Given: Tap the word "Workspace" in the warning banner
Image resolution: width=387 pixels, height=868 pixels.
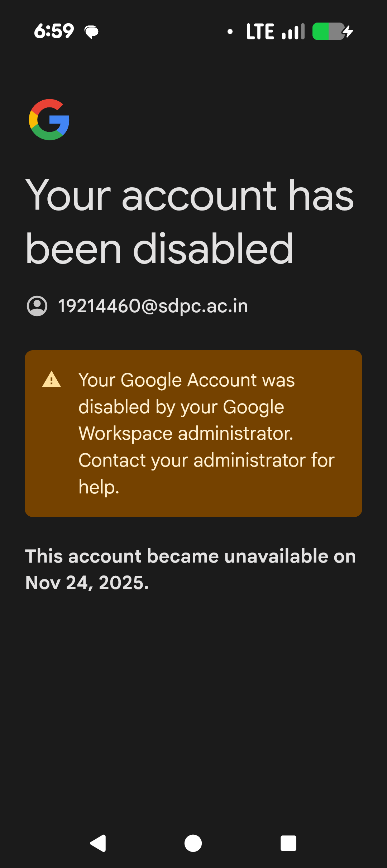Looking at the screenshot, I should pos(125,433).
